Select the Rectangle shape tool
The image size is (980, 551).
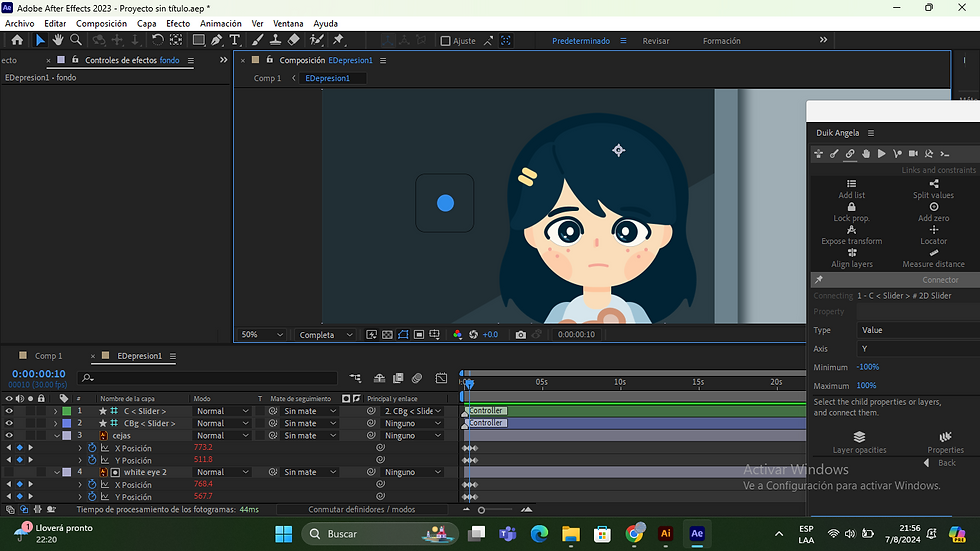(198, 40)
